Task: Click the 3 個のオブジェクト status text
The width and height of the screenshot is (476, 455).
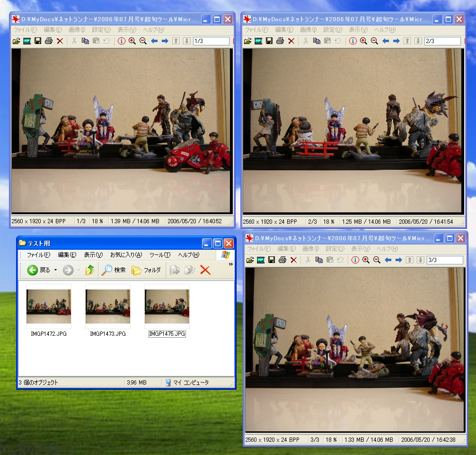Action: (x=38, y=383)
